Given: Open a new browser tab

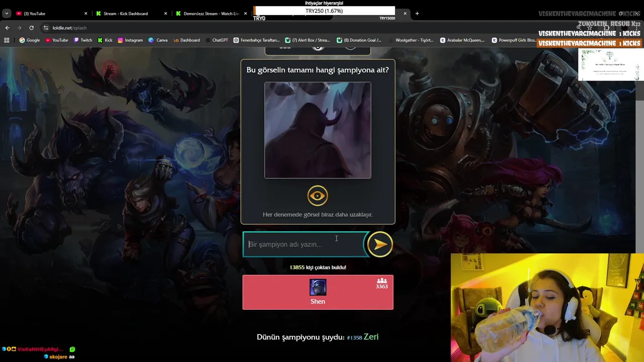Looking at the screenshot, I should [417, 14].
